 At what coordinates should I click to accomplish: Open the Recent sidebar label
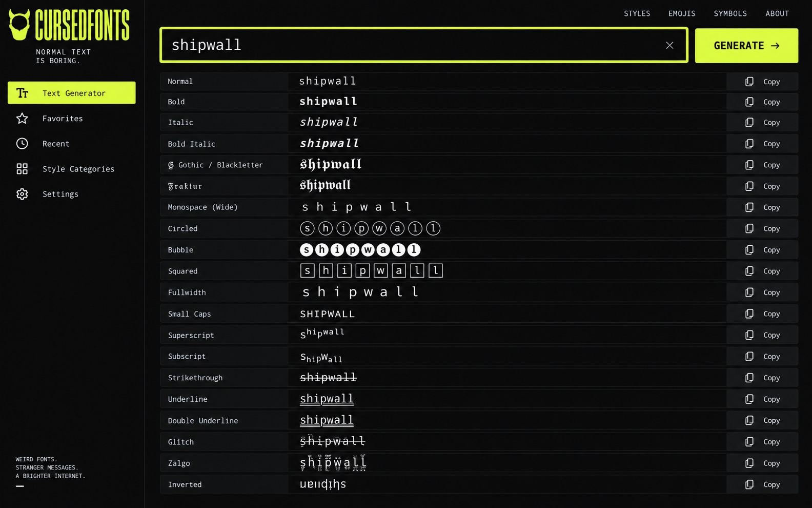56,144
